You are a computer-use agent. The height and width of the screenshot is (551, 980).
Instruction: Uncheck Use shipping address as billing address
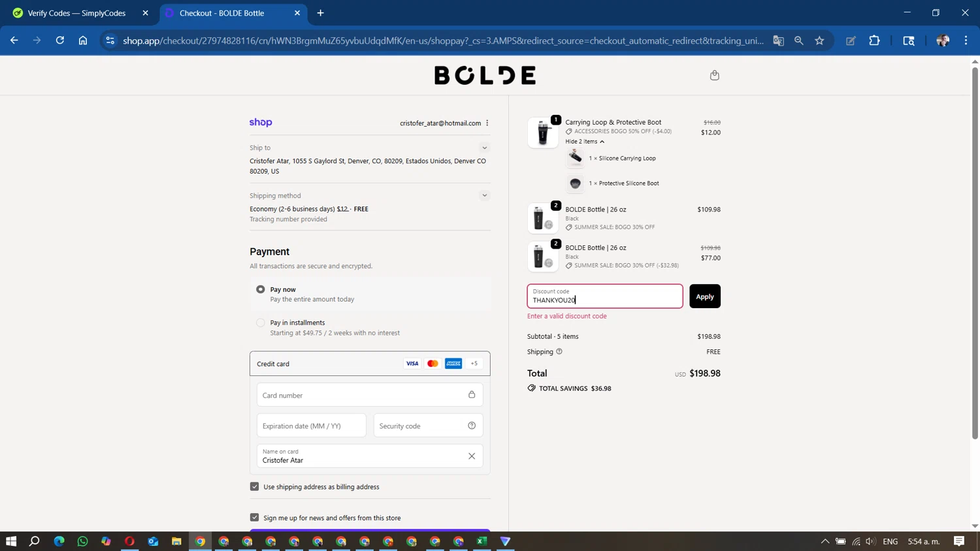[x=255, y=486]
